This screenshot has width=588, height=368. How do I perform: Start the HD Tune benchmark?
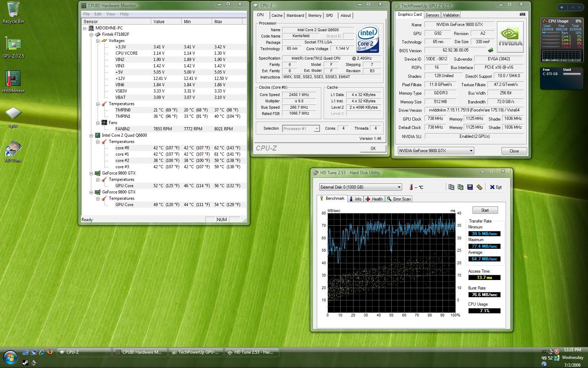pyautogui.click(x=485, y=210)
